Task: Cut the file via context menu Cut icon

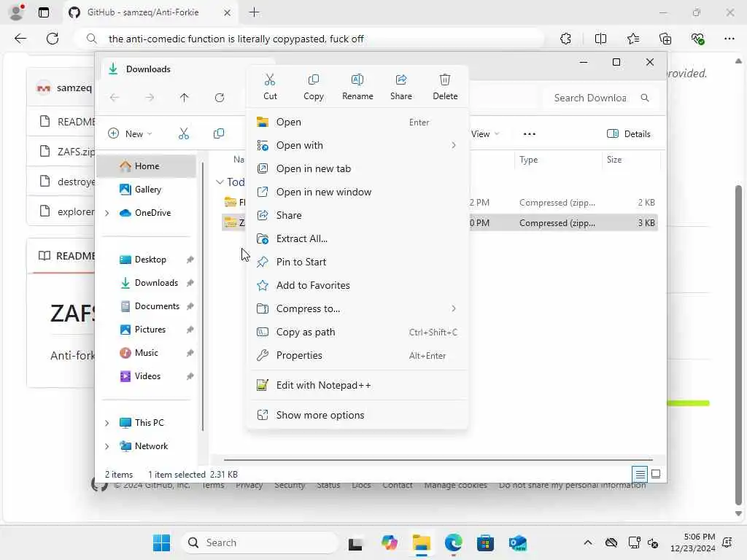Action: coord(270,87)
